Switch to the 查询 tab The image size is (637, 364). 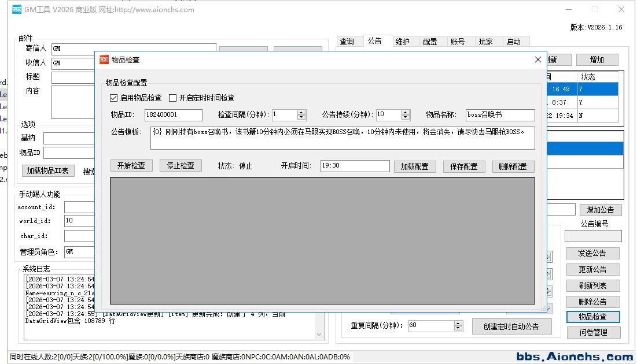point(347,42)
